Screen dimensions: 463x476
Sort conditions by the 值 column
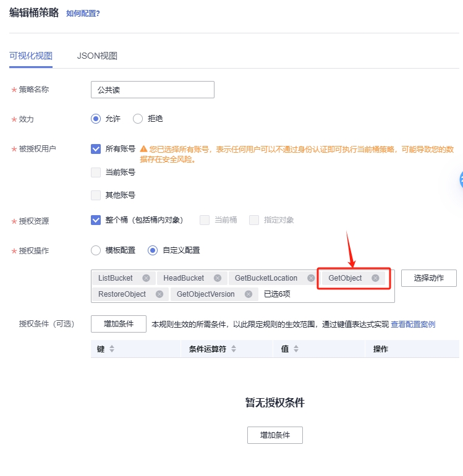click(296, 349)
